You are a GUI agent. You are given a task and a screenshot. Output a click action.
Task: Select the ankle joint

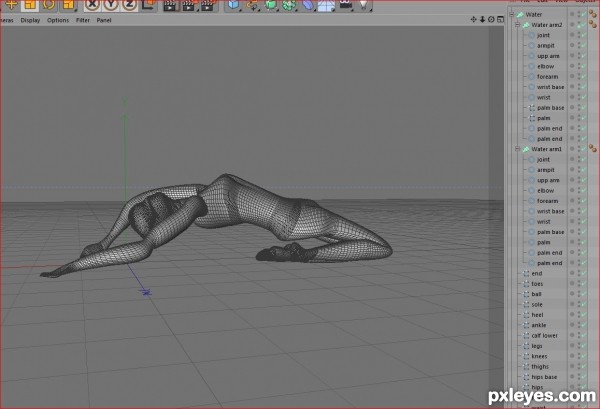pyautogui.click(x=538, y=325)
